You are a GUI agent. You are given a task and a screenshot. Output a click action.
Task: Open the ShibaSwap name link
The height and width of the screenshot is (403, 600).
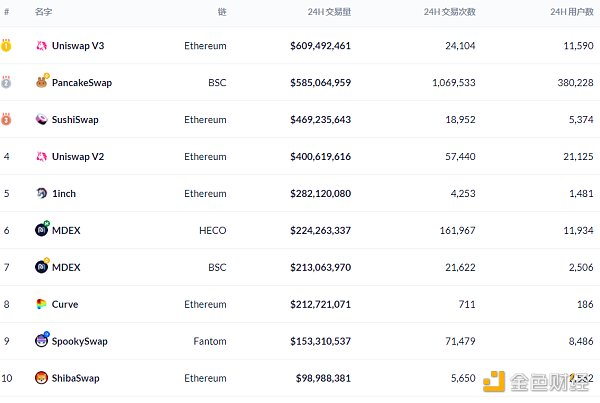click(75, 378)
